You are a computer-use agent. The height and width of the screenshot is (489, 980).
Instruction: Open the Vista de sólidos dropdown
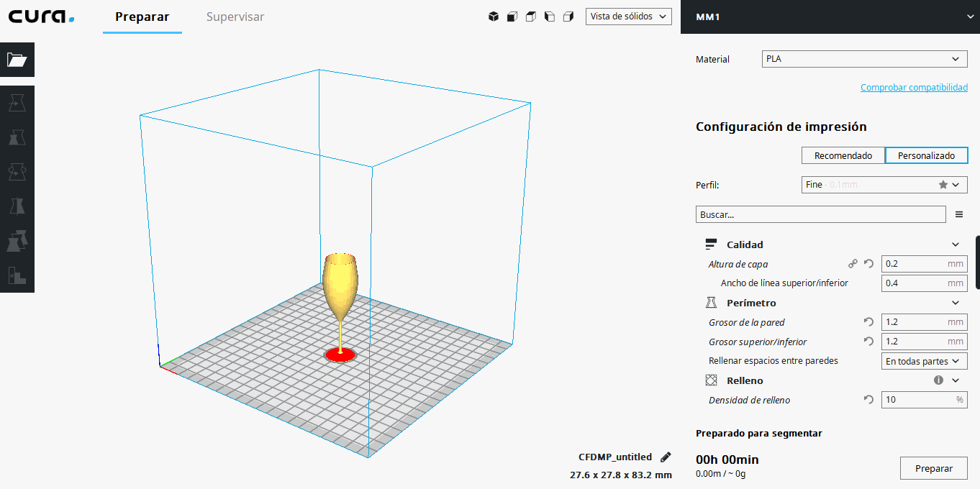coord(628,17)
